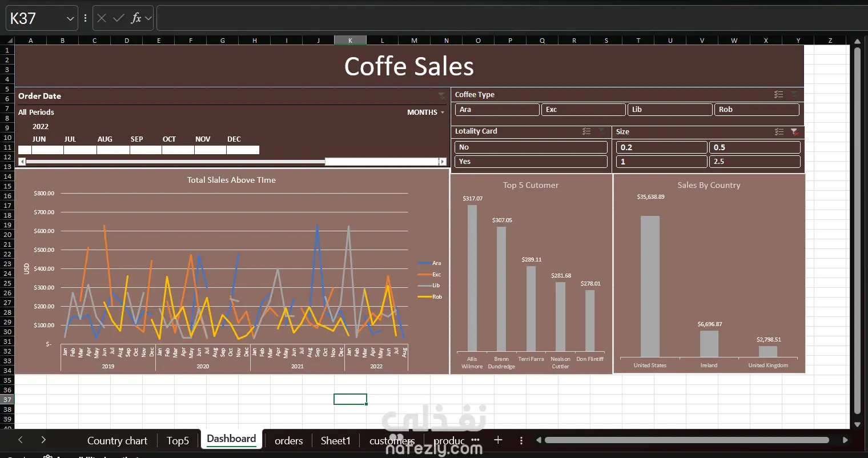This screenshot has height=458, width=868.
Task: Select size 0.5 in the Size slicer
Action: (755, 147)
